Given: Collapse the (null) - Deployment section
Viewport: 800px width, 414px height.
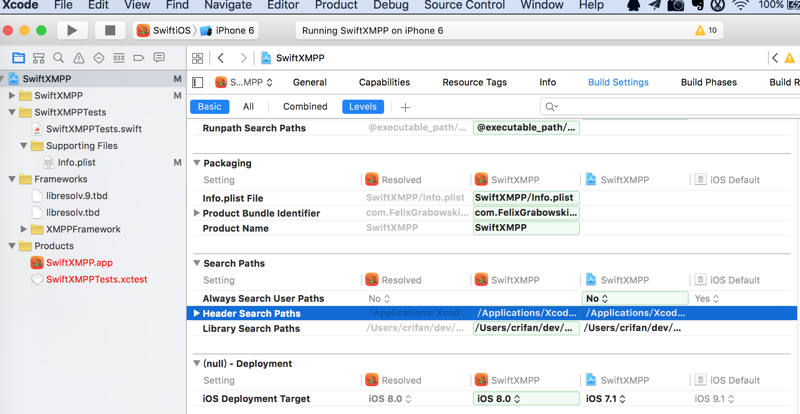Looking at the screenshot, I should [x=196, y=364].
